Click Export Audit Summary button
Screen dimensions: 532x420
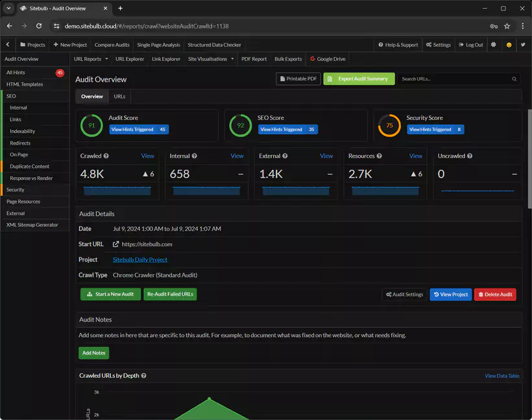pos(359,78)
